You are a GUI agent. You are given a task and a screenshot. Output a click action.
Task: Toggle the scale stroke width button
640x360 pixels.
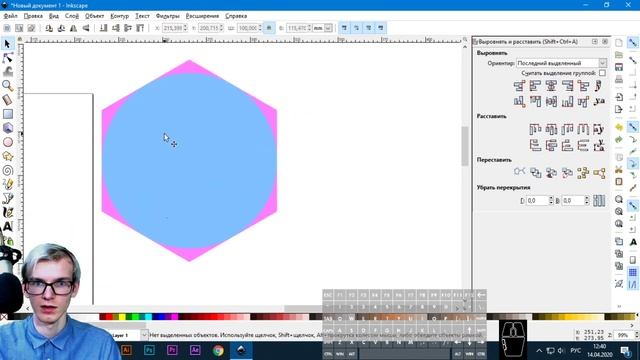(344, 28)
